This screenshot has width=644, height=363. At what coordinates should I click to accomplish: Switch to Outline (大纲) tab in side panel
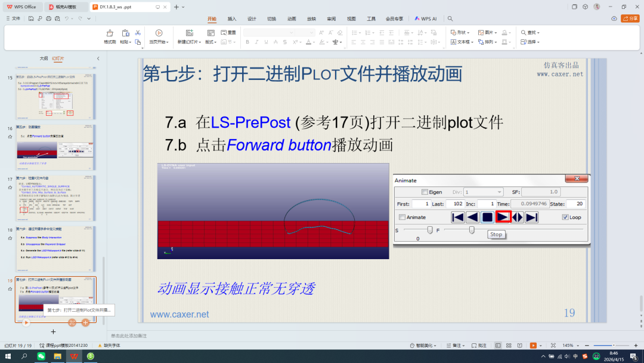point(44,59)
